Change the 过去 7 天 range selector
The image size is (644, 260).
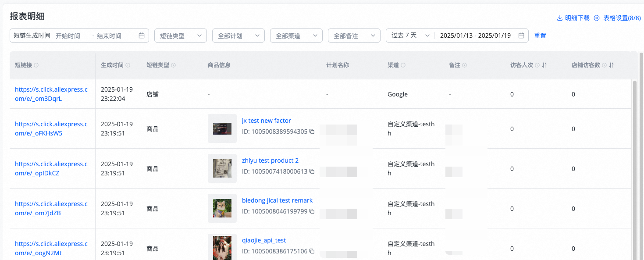tap(410, 36)
